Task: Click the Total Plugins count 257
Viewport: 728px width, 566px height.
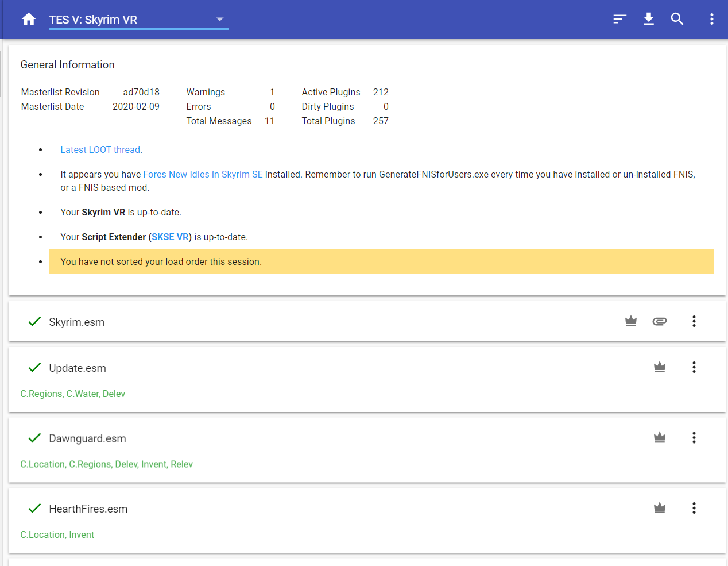Action: click(381, 121)
